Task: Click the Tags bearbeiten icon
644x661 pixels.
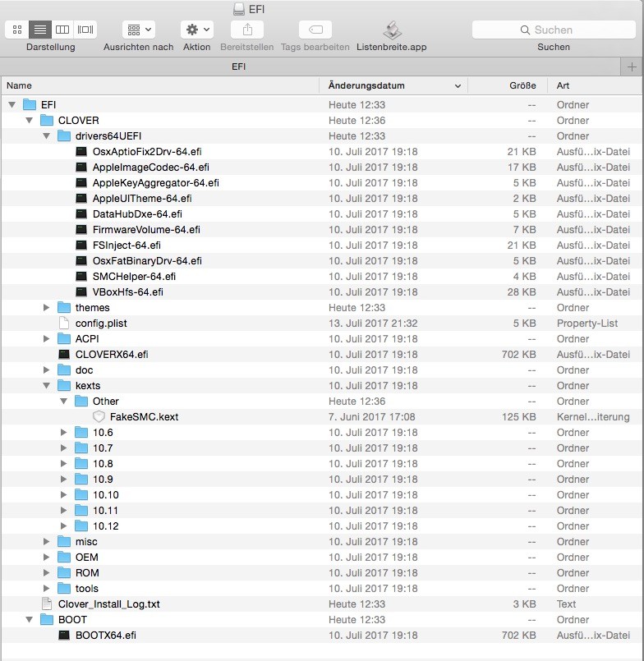Action: 315,30
